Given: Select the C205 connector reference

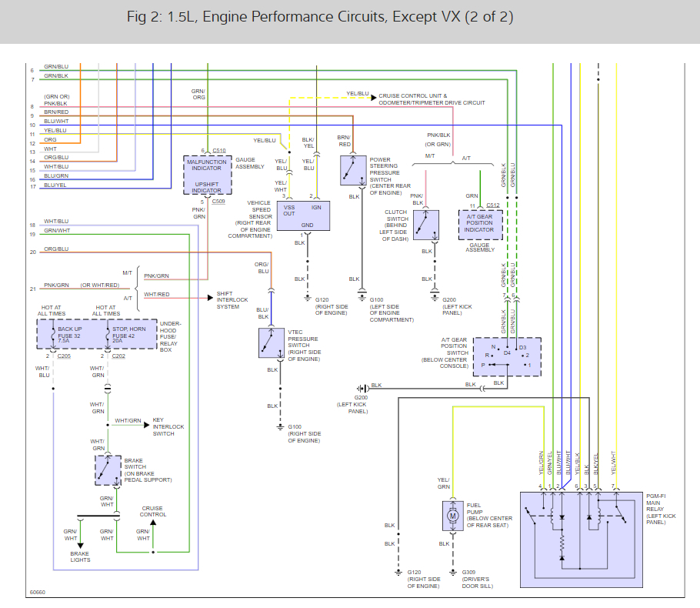Looking at the screenshot, I should pos(64,356).
